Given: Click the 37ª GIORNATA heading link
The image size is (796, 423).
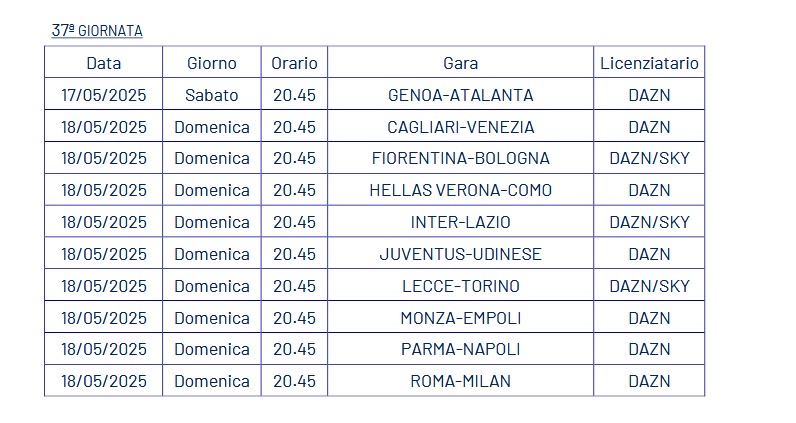Looking at the screenshot, I should (x=97, y=31).
